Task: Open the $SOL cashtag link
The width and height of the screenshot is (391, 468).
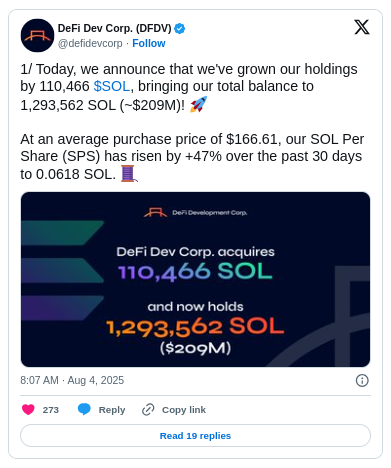Action: [112, 86]
